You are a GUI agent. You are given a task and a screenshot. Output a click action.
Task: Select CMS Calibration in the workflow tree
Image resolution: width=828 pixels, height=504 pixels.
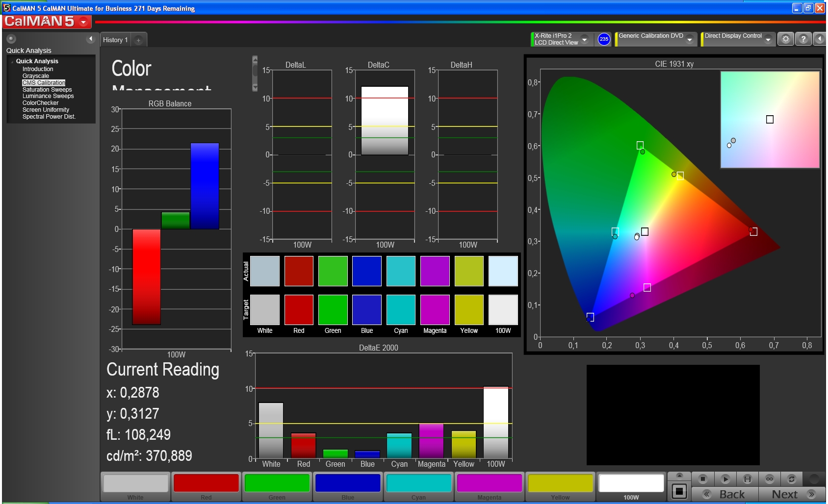(44, 83)
